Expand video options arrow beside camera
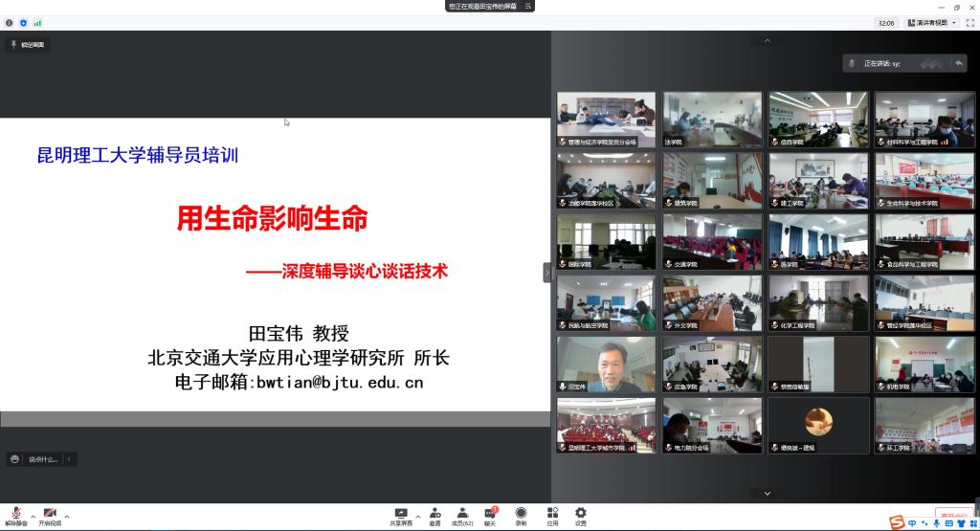 point(67,517)
